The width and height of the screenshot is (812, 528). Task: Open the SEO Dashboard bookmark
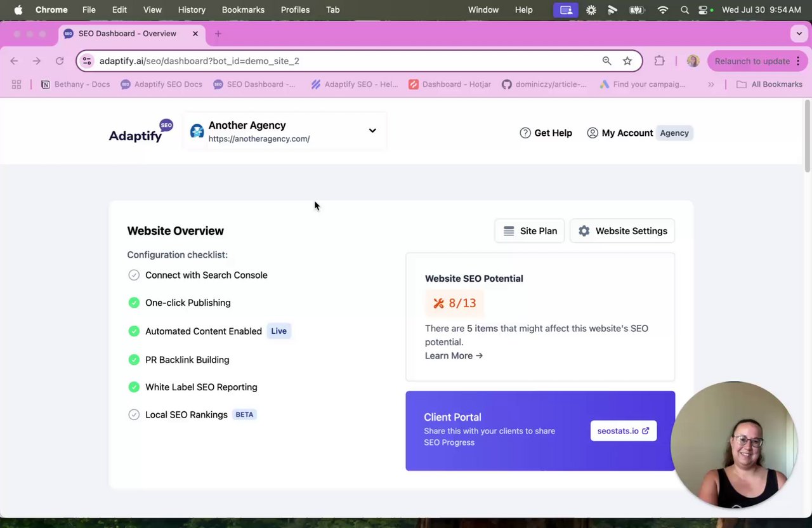[x=255, y=84]
